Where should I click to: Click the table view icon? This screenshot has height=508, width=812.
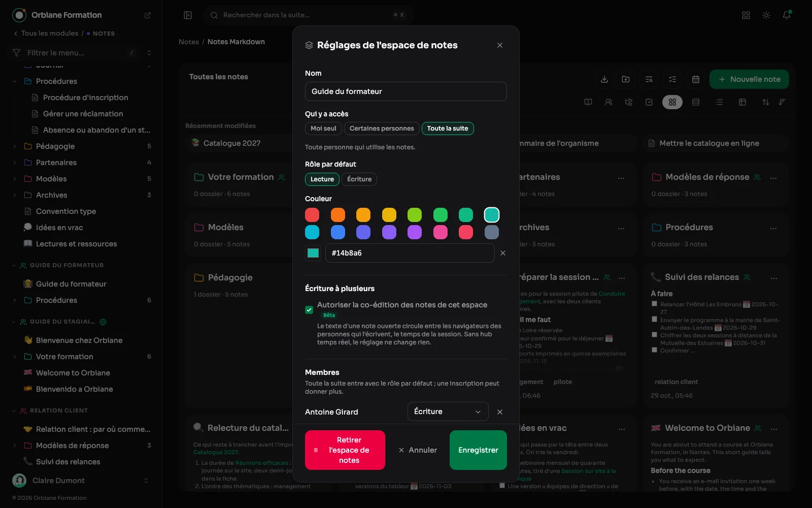point(742,102)
